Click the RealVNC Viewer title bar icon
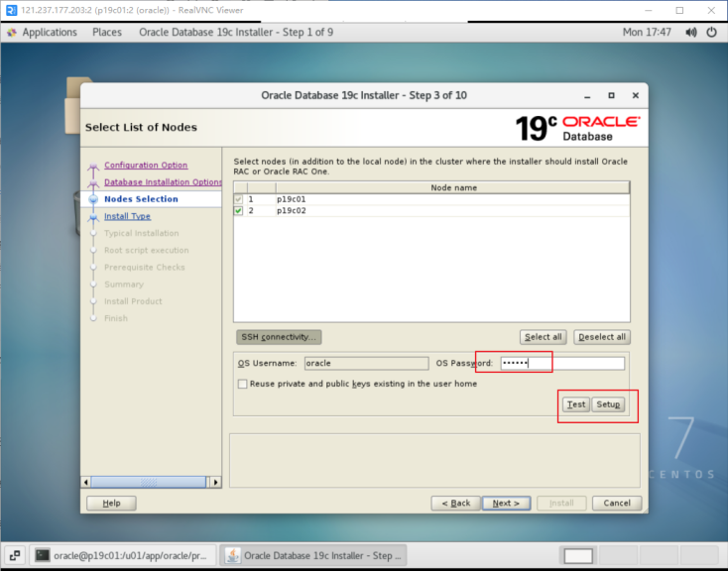The height and width of the screenshot is (572, 728). 11,10
